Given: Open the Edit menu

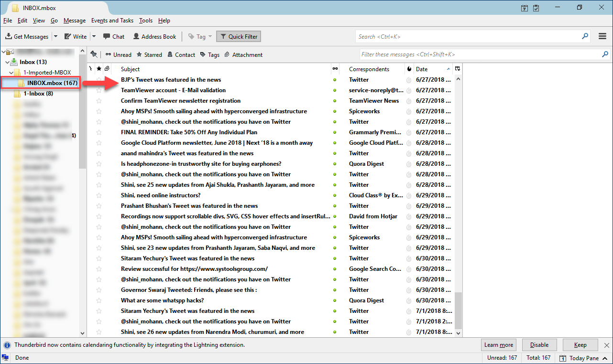Looking at the screenshot, I should 22,21.
